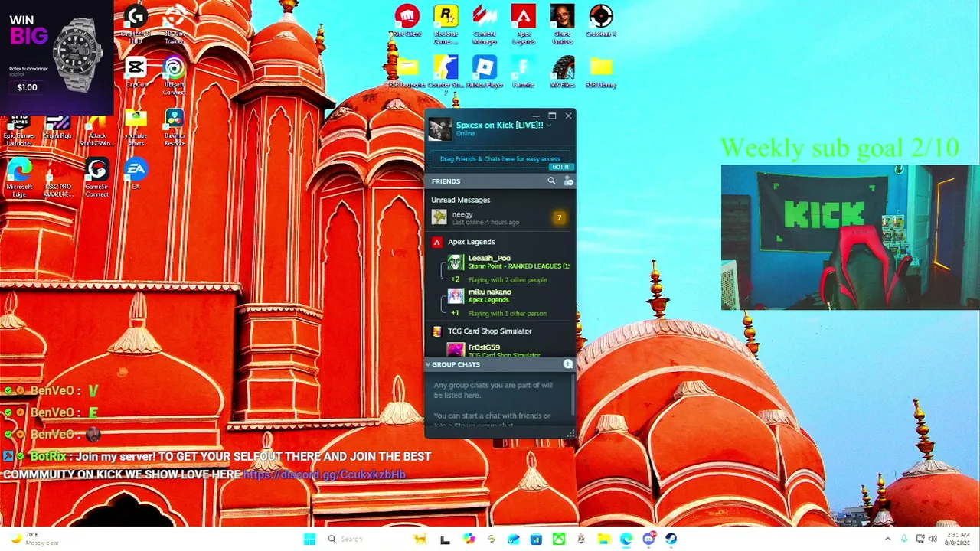Launch Ubisoft Connect desktop icon
Screen dimensions: 980x551
174,75
